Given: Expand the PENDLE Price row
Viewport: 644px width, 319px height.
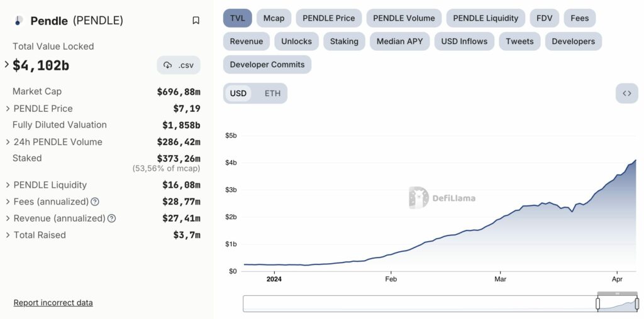Looking at the screenshot, I should (x=8, y=109).
